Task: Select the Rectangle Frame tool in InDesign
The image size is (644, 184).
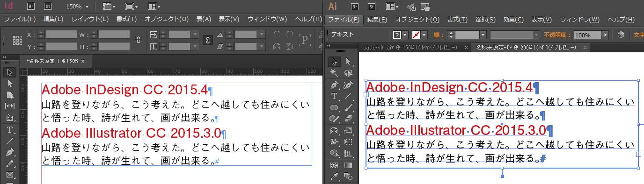Action: (x=10, y=176)
